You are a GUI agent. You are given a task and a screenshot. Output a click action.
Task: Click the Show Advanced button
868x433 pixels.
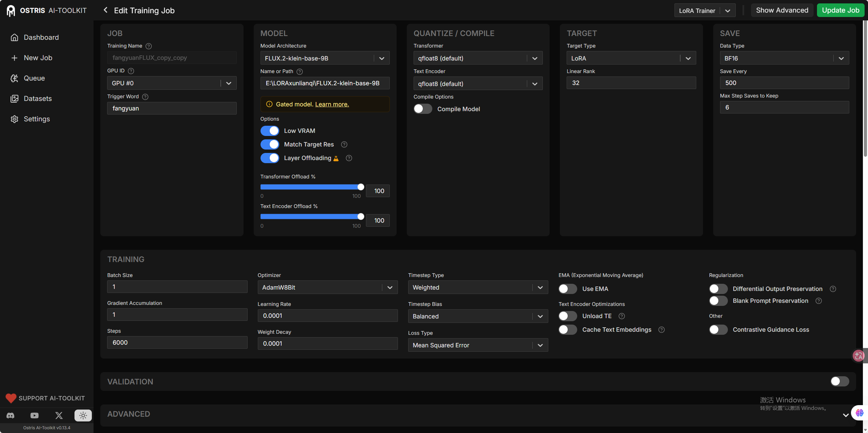pyautogui.click(x=782, y=10)
